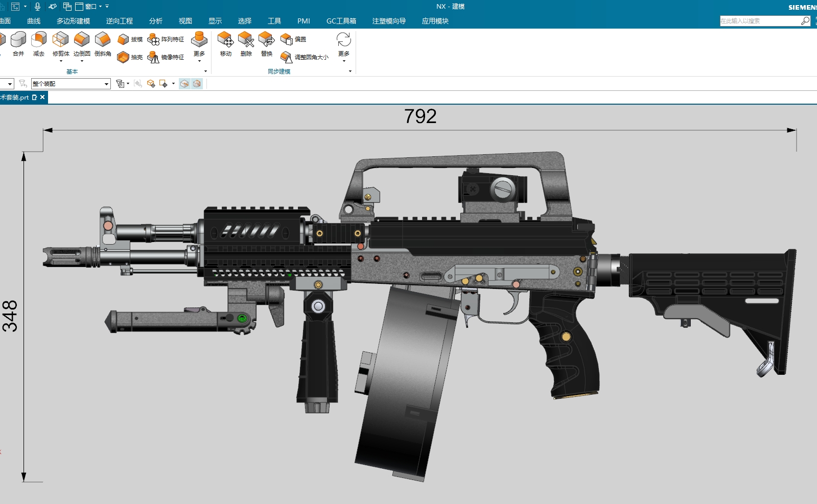Open the selection method dropdown arrow
This screenshot has width=817, height=504.
coord(174,84)
